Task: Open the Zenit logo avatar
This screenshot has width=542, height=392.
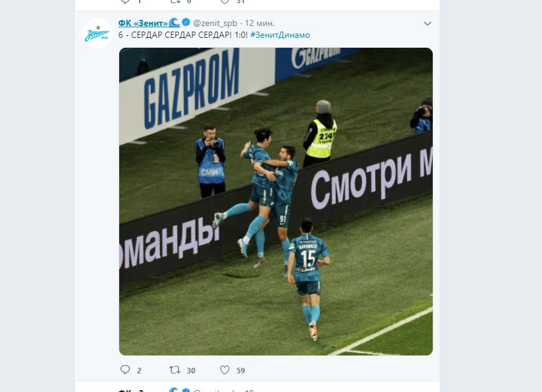Action: pos(97,33)
